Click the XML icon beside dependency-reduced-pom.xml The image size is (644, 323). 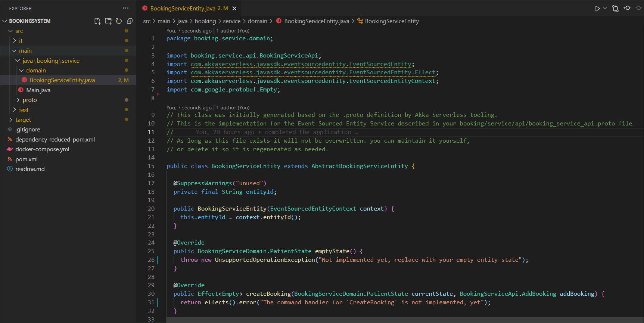pyautogui.click(x=10, y=139)
